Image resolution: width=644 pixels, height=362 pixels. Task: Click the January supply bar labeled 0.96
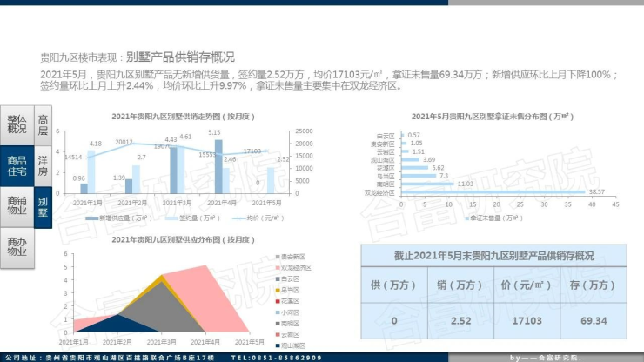84,189
